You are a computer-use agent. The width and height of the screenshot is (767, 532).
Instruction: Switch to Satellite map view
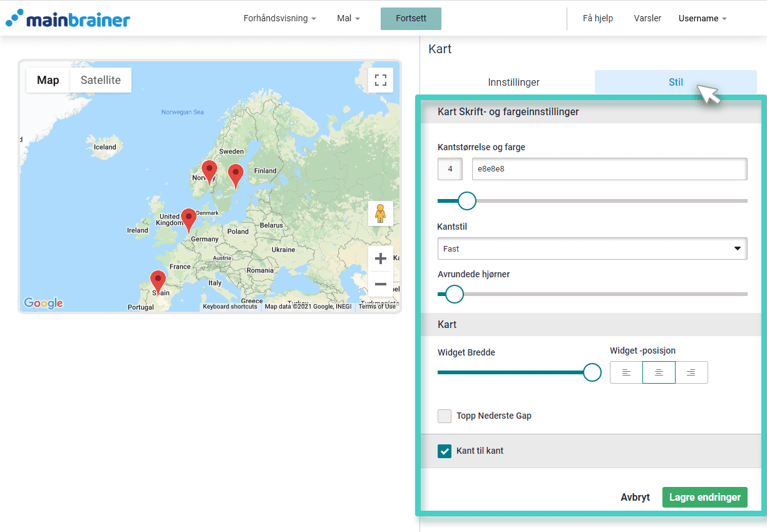click(100, 80)
